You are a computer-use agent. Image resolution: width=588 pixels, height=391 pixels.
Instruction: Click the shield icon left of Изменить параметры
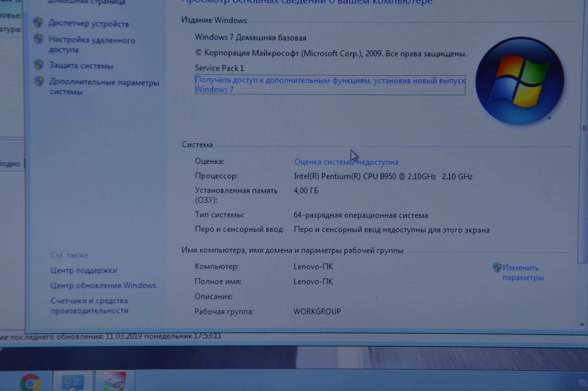[x=497, y=268]
